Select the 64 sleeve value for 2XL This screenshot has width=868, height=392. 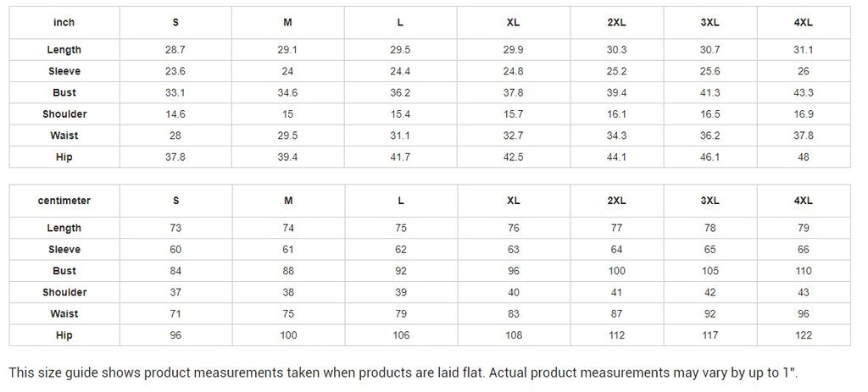[616, 250]
